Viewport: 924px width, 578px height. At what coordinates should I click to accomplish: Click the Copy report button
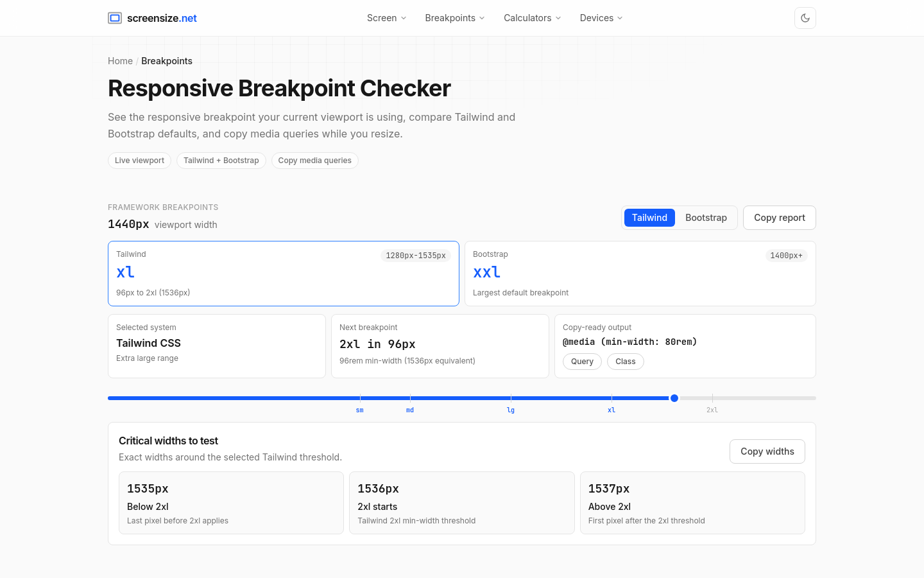tap(780, 218)
